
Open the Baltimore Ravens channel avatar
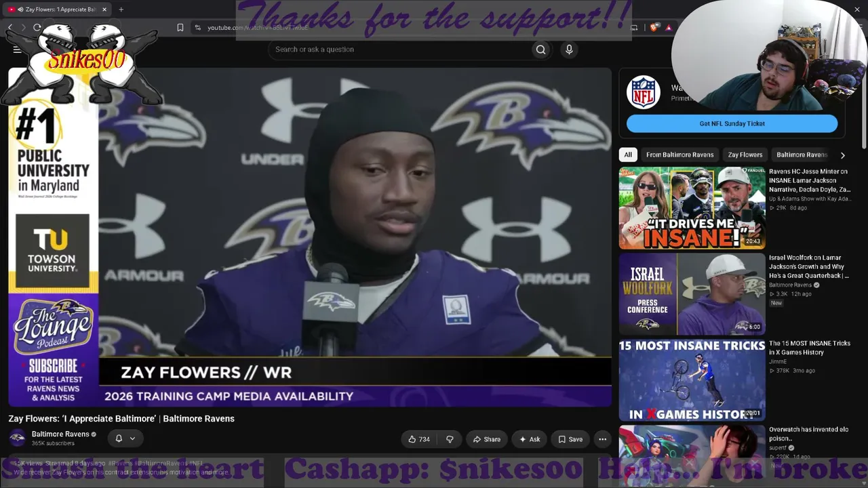tap(17, 438)
